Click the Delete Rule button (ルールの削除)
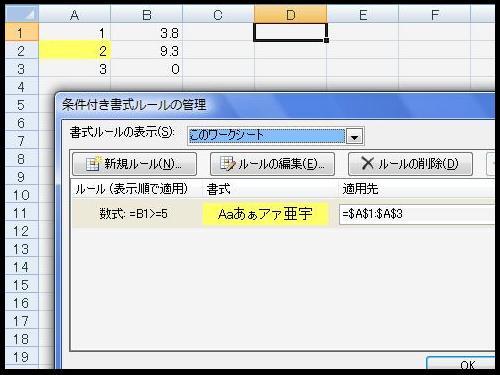Screen dimensions: 500x375 tap(410, 164)
